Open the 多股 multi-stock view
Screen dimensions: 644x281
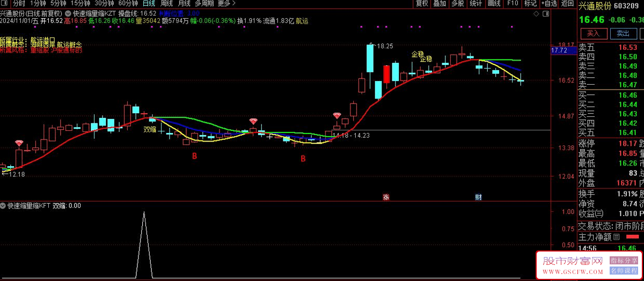[x=457, y=3]
